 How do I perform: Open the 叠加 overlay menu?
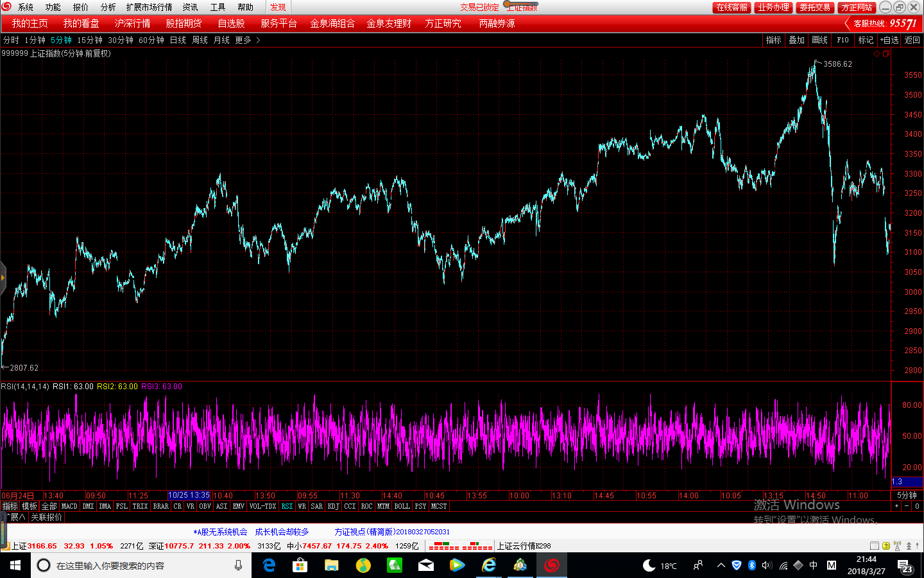pos(796,40)
